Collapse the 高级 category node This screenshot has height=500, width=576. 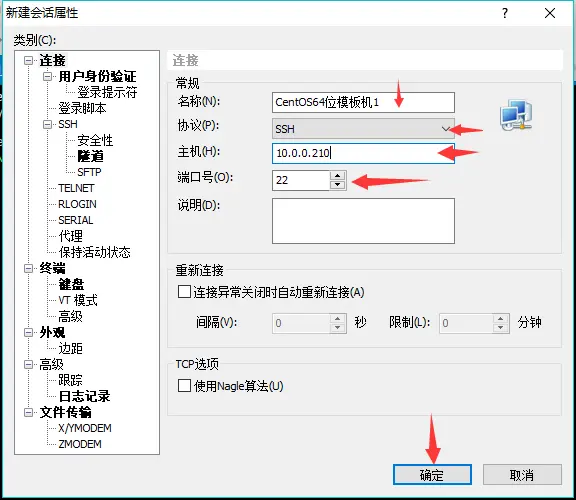(x=29, y=364)
